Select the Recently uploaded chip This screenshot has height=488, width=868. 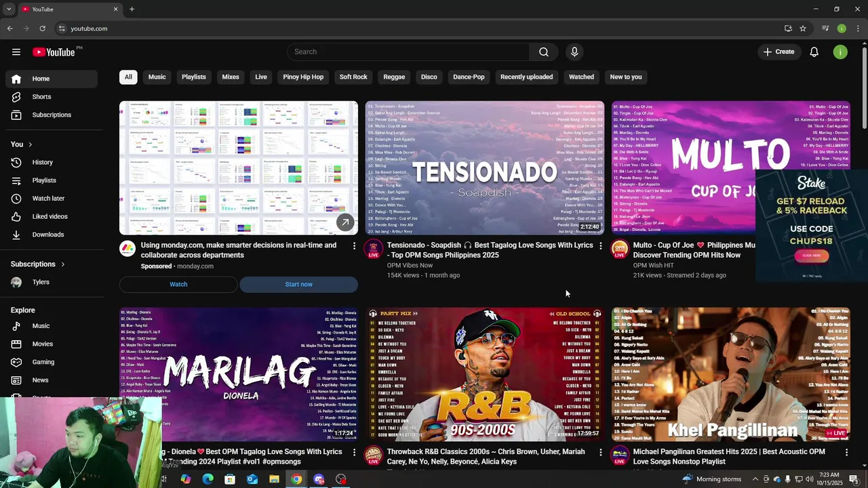click(526, 77)
